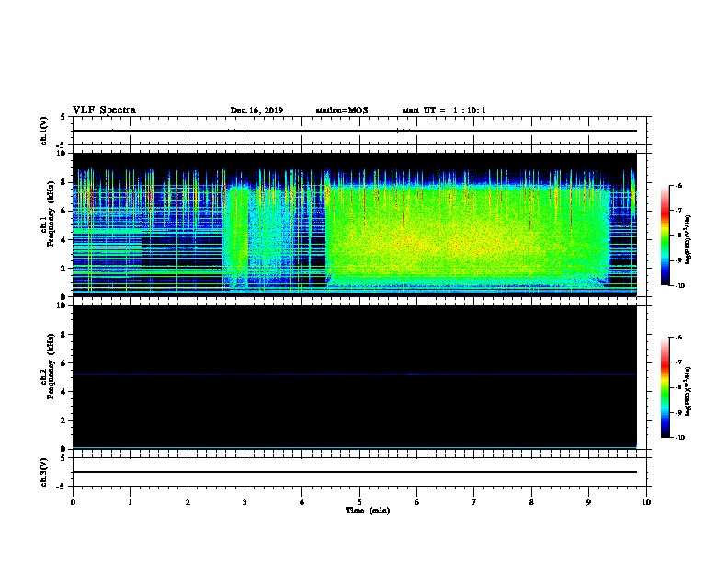Select the "Dec. 16, 2019" date text
Viewport: 728px width, 563px height.
(256, 110)
